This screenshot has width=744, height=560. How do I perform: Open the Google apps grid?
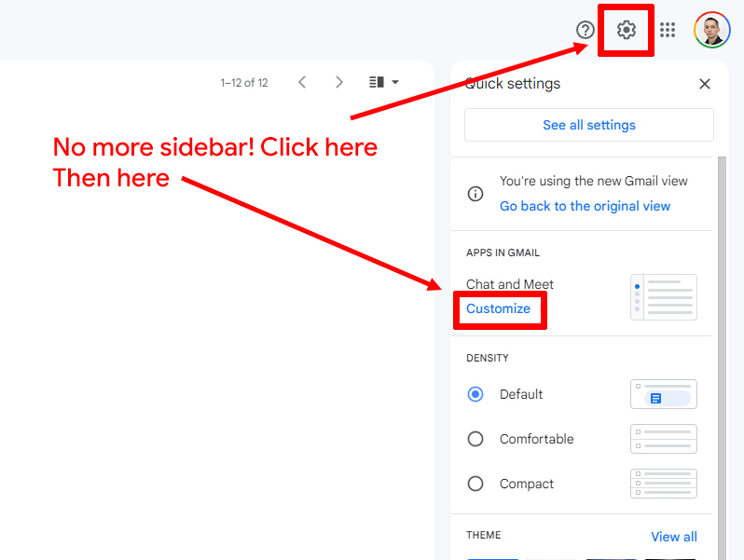tap(668, 30)
